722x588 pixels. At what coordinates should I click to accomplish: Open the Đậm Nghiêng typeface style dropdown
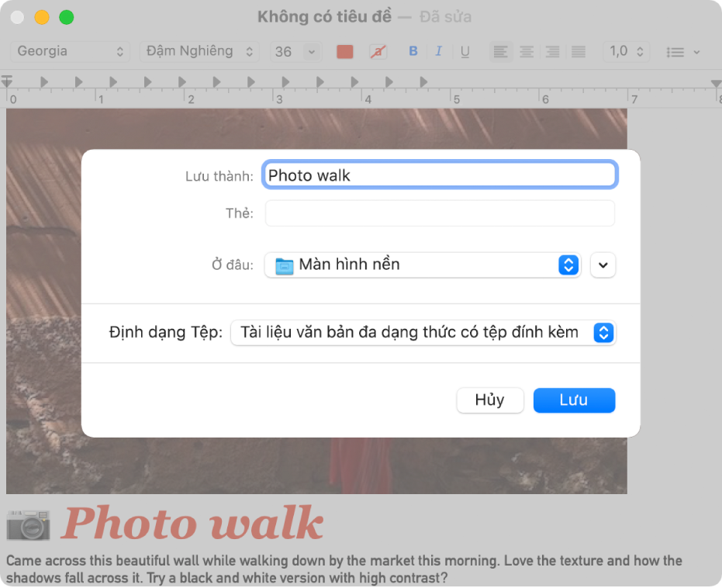tap(199, 51)
